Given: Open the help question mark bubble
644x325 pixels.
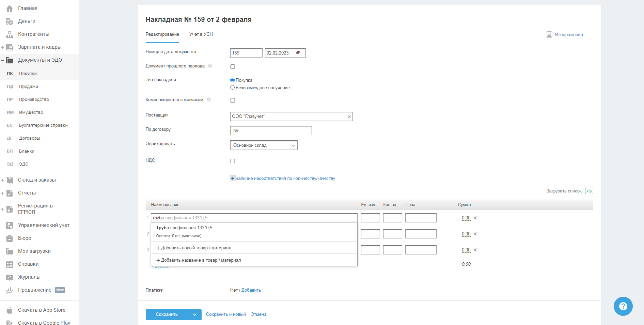Looking at the screenshot, I should click(623, 306).
